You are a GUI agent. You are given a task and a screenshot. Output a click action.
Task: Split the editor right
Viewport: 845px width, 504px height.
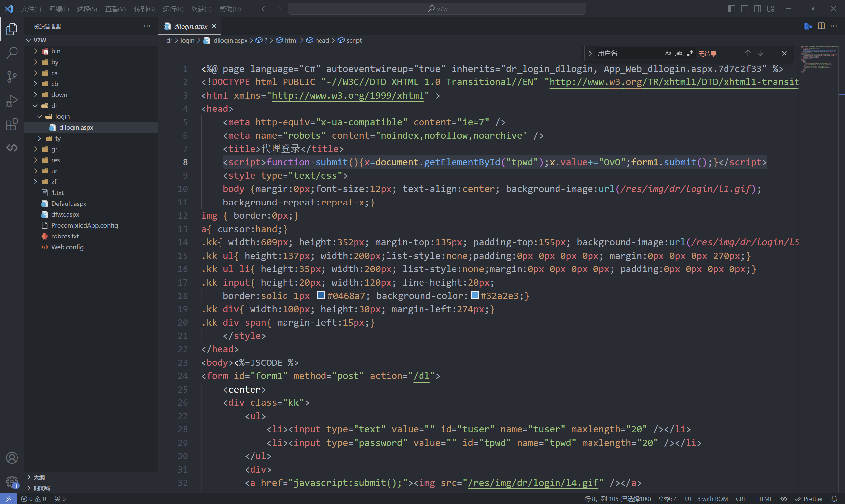point(821,26)
